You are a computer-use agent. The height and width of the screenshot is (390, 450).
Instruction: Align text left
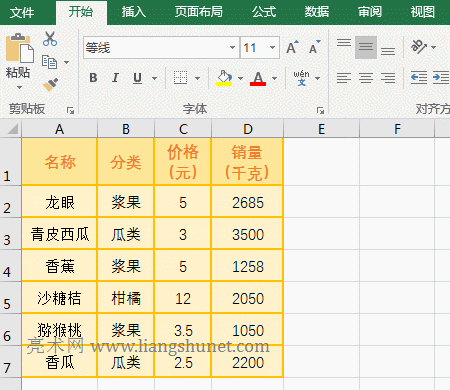pyautogui.click(x=344, y=78)
